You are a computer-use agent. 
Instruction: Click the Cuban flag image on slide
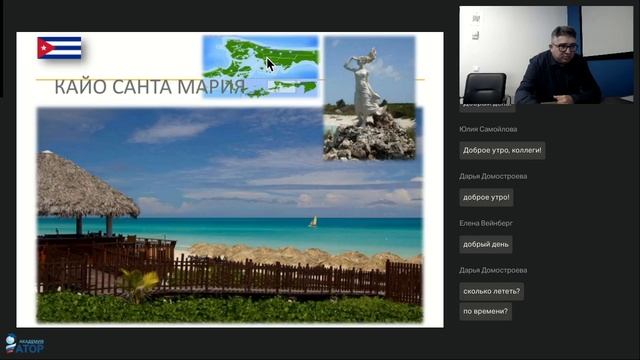(59, 48)
